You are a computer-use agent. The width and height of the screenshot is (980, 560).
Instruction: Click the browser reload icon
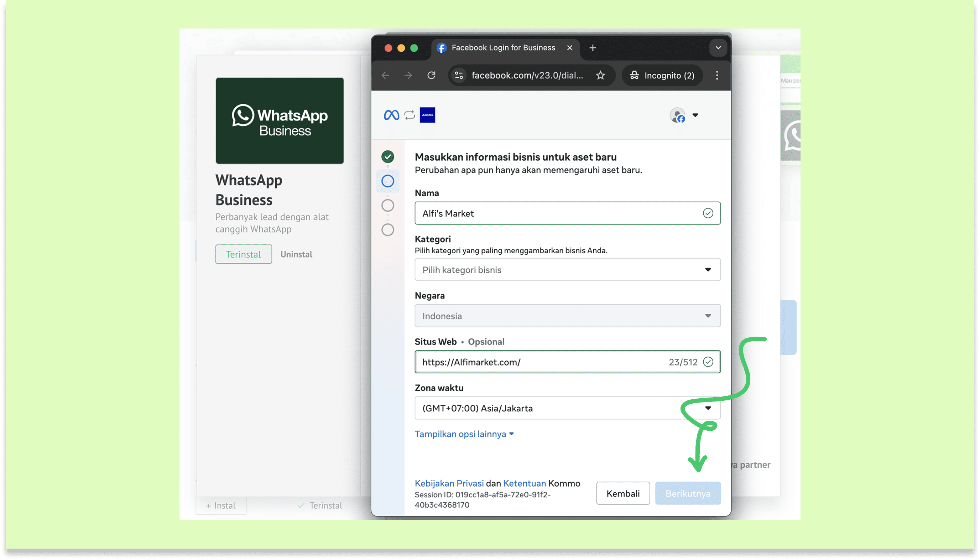(x=431, y=76)
